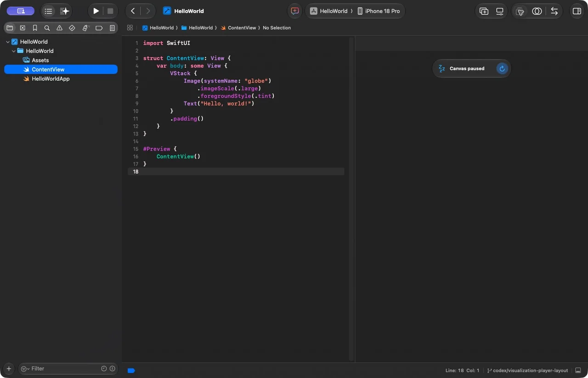The height and width of the screenshot is (378, 588).
Task: Select ContentView file in navigator
Action: (x=61, y=69)
